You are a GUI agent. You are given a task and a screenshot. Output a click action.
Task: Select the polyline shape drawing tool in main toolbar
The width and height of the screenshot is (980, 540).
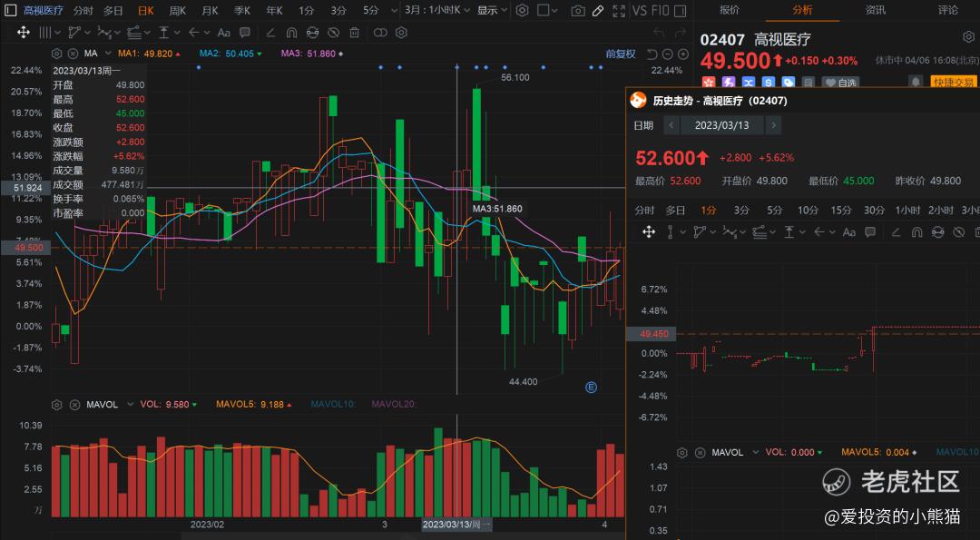click(x=75, y=33)
